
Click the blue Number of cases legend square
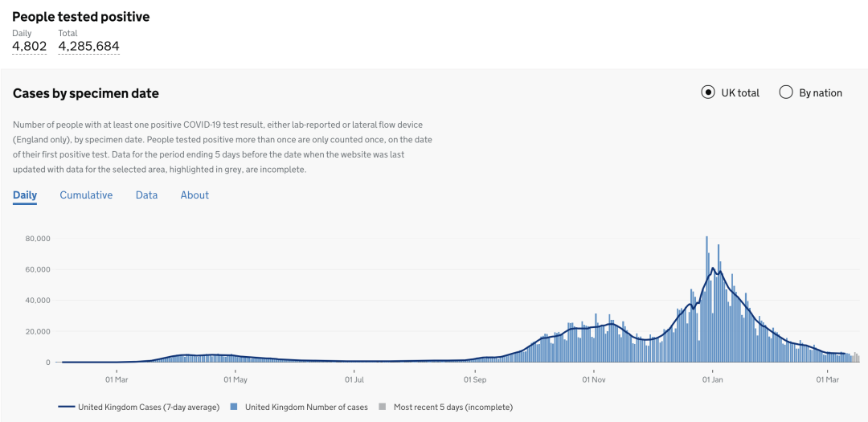[x=234, y=407]
